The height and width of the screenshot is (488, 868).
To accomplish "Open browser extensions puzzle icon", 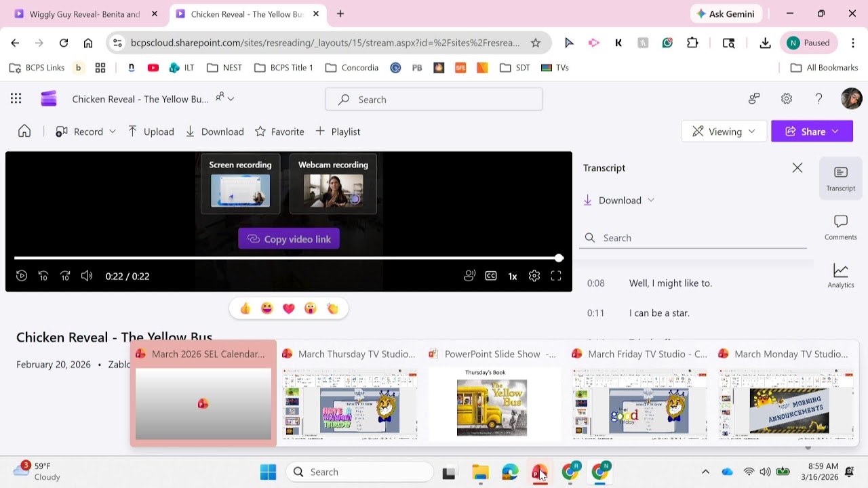I will [692, 43].
